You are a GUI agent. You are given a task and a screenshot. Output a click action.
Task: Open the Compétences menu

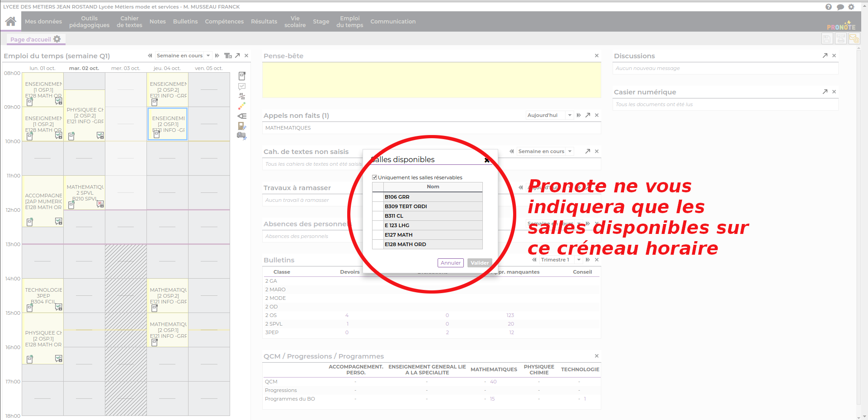224,21
